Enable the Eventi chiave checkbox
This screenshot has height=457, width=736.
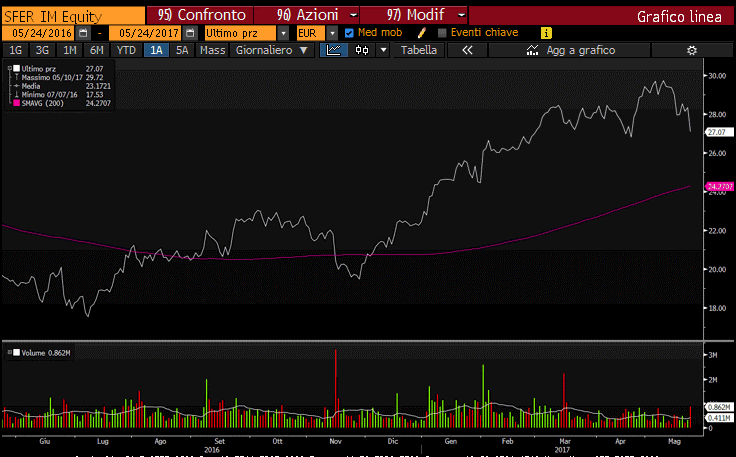pyautogui.click(x=442, y=33)
